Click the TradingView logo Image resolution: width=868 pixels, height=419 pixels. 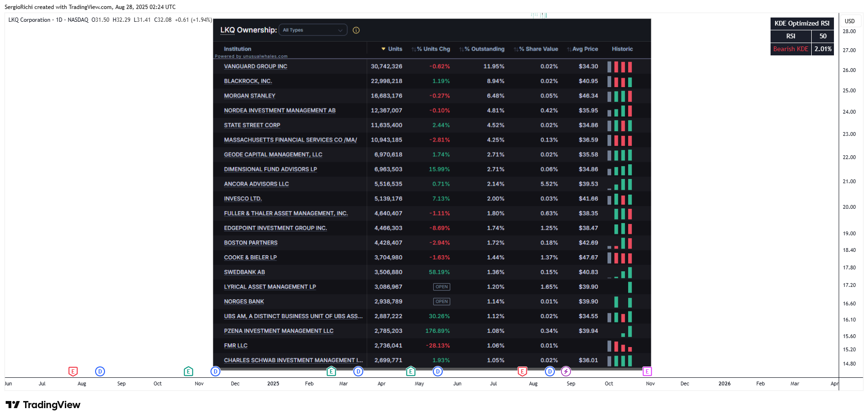[x=43, y=405]
